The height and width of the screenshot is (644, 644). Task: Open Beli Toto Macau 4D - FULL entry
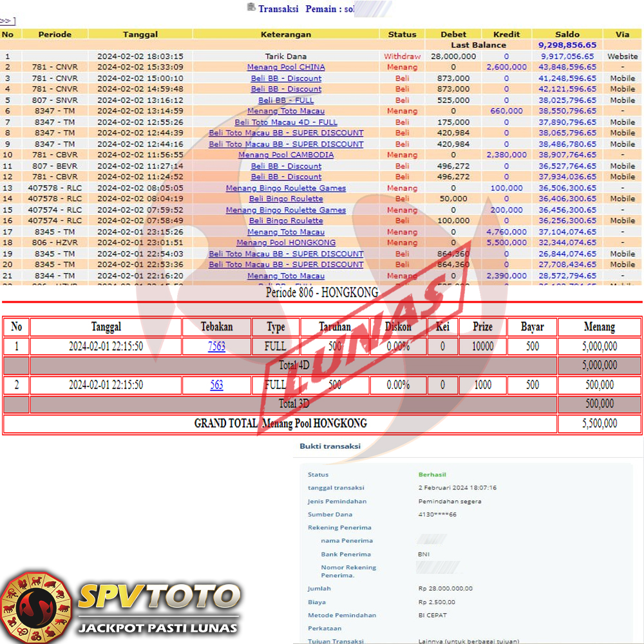point(286,122)
